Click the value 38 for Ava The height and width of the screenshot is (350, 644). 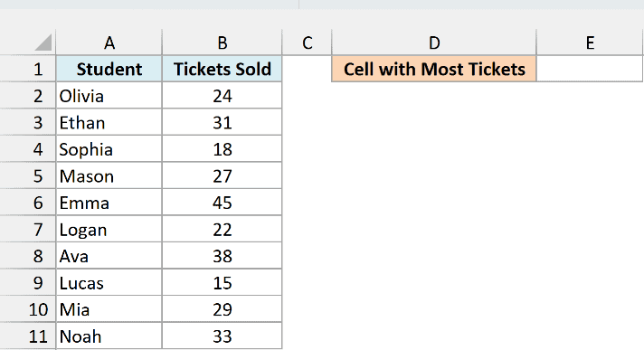tap(223, 256)
